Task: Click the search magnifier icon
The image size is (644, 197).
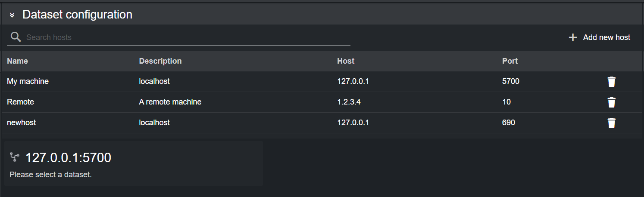Action: (x=16, y=37)
